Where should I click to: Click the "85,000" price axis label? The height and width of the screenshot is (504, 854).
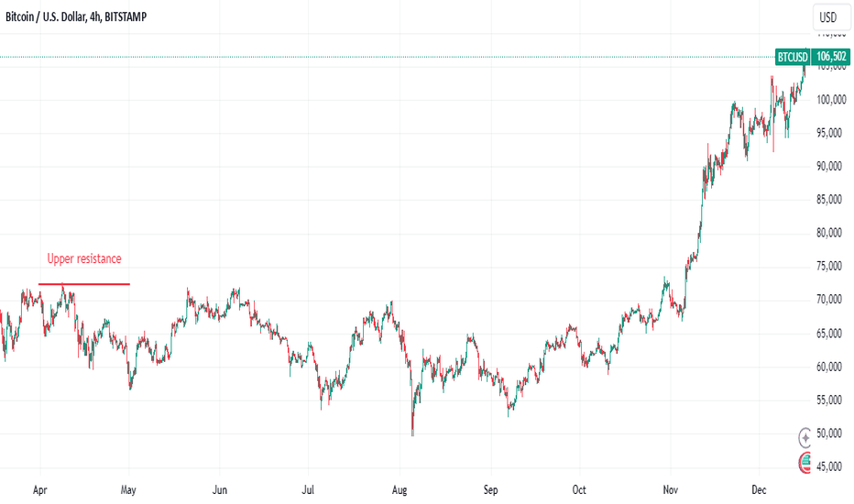[x=829, y=200]
